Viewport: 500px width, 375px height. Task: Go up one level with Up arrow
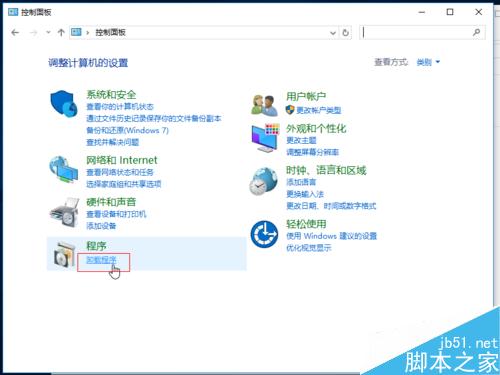61,32
